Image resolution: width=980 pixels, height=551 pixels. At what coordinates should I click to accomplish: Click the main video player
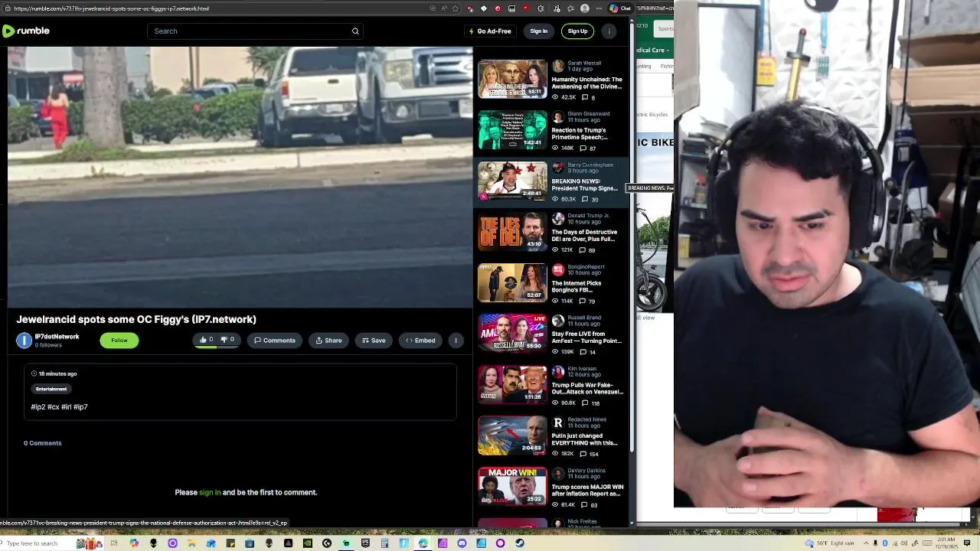point(240,177)
